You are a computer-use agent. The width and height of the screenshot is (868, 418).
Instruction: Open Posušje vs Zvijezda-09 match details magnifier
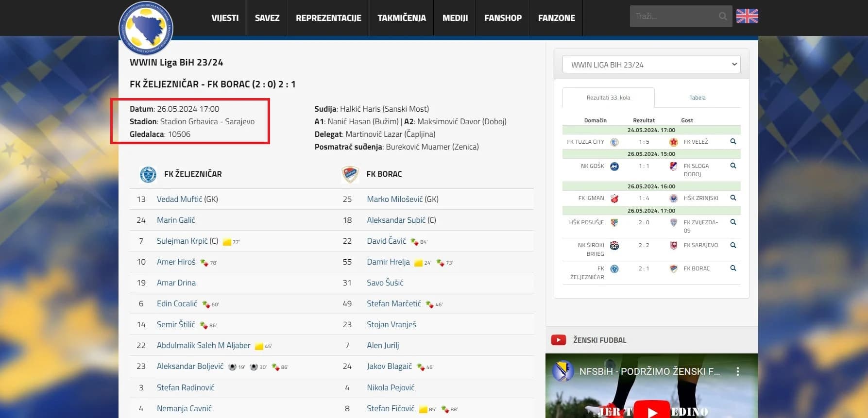coord(733,222)
